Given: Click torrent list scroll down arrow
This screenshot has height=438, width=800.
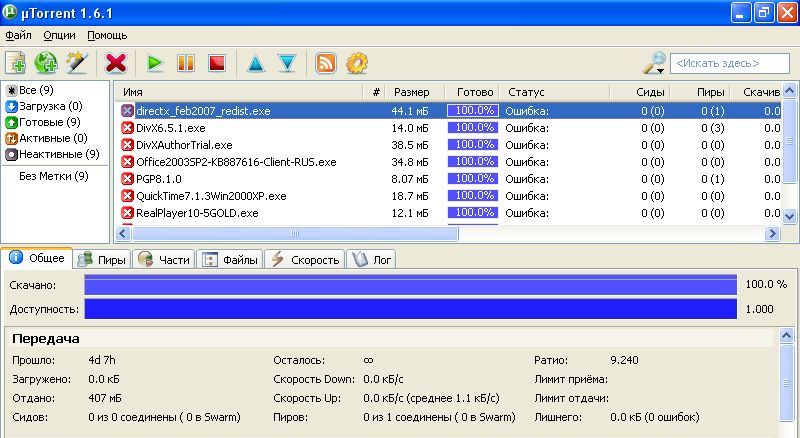Looking at the screenshot, I should (789, 216).
